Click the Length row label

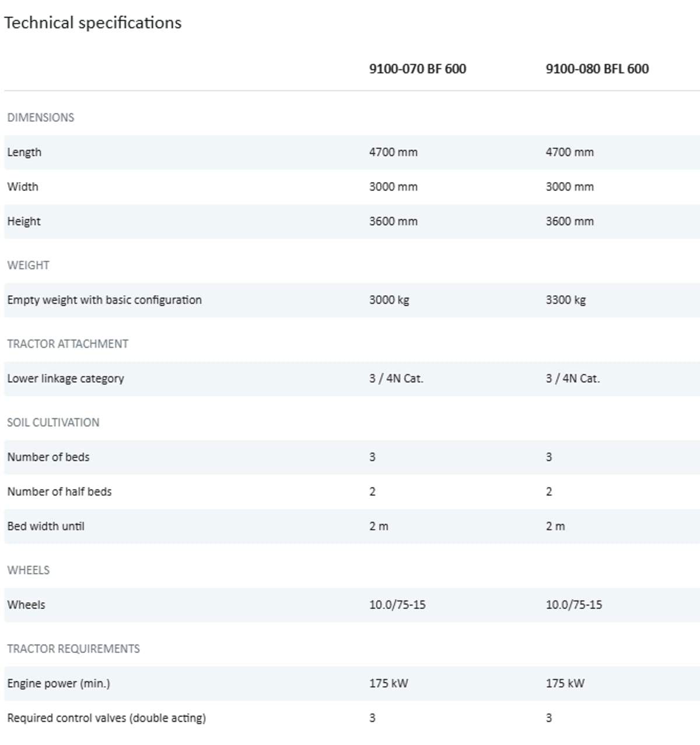click(x=24, y=152)
